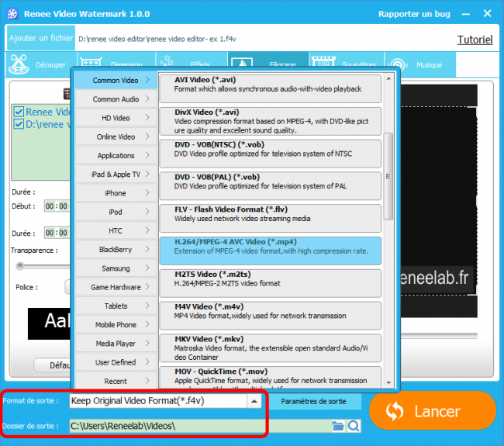The image size is (504, 446).
Task: Select the Filigrane watermark tab
Action: pyautogui.click(x=268, y=61)
